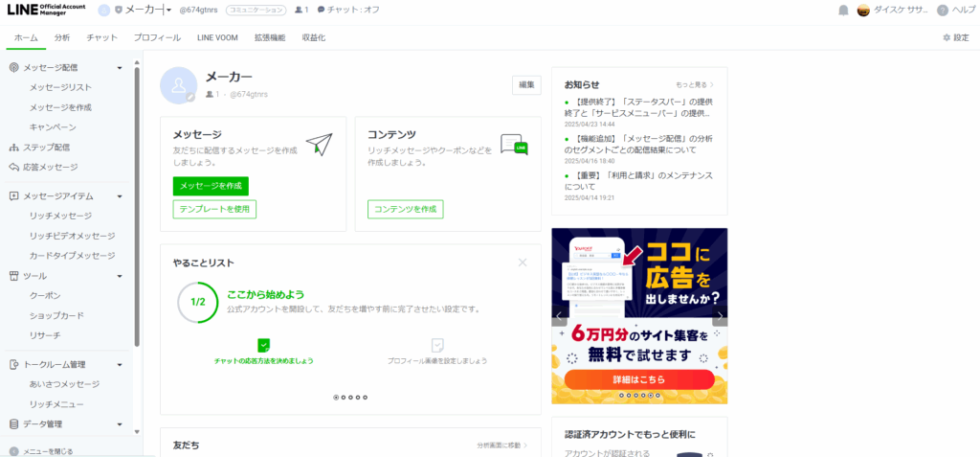This screenshot has width=980, height=457.
Task: Click the プロフィール画像を設定しましょう checklist icon
Action: 437,345
